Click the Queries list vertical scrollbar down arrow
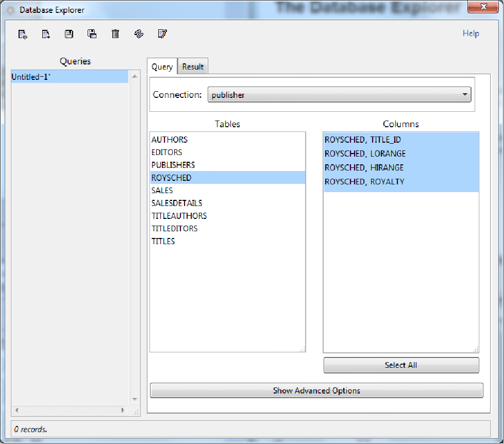Viewport: 504px width, 444px height. point(135,399)
